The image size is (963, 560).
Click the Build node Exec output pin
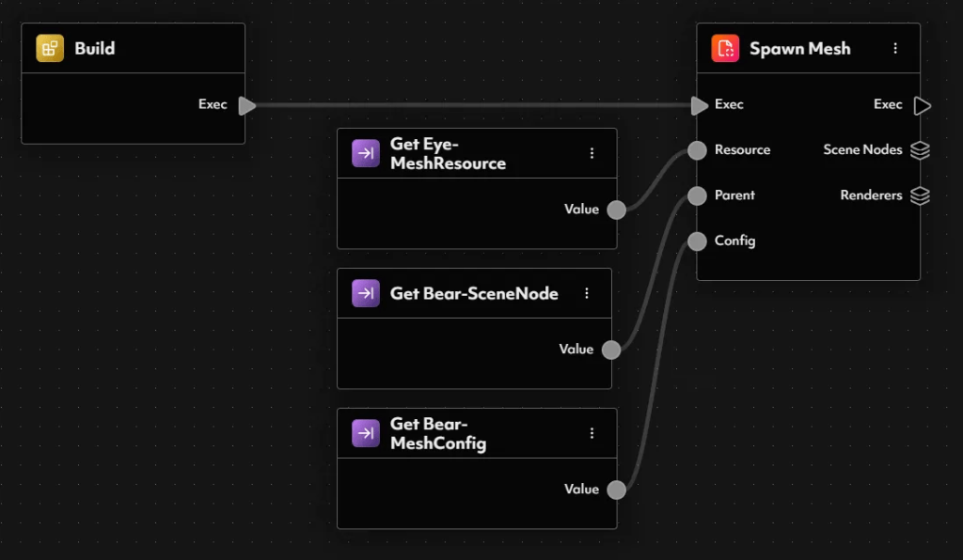tap(246, 105)
